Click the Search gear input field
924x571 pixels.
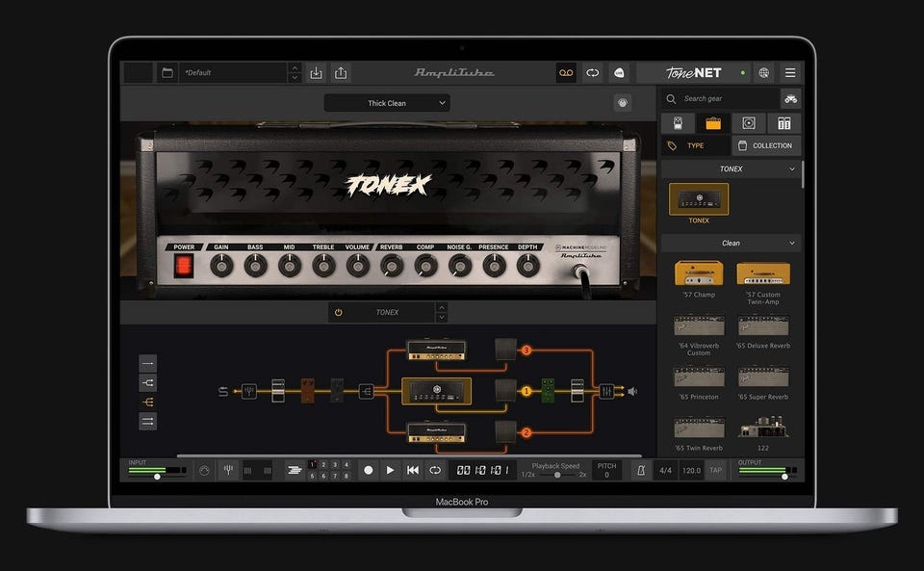coord(727,99)
